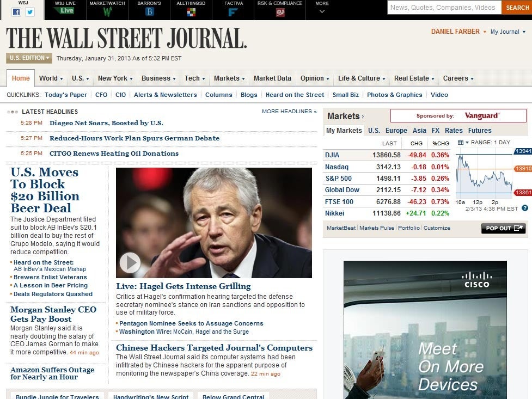Expand the MORE sites chevron

pos(322,11)
